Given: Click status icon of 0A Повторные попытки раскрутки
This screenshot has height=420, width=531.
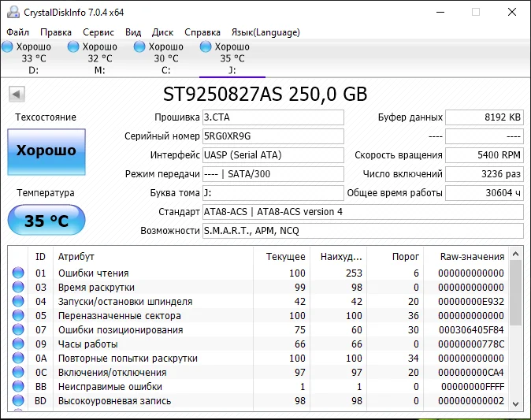Looking at the screenshot, I should [x=18, y=358].
